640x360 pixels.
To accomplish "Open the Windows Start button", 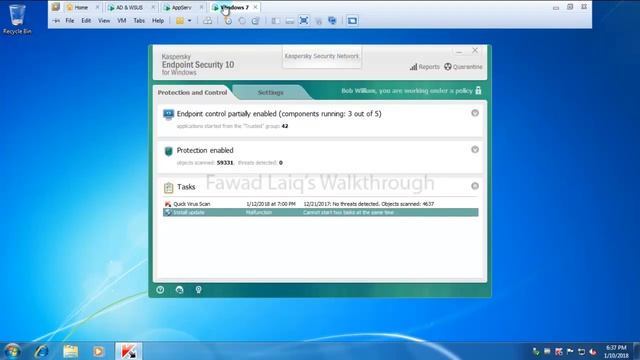I will click(x=12, y=351).
